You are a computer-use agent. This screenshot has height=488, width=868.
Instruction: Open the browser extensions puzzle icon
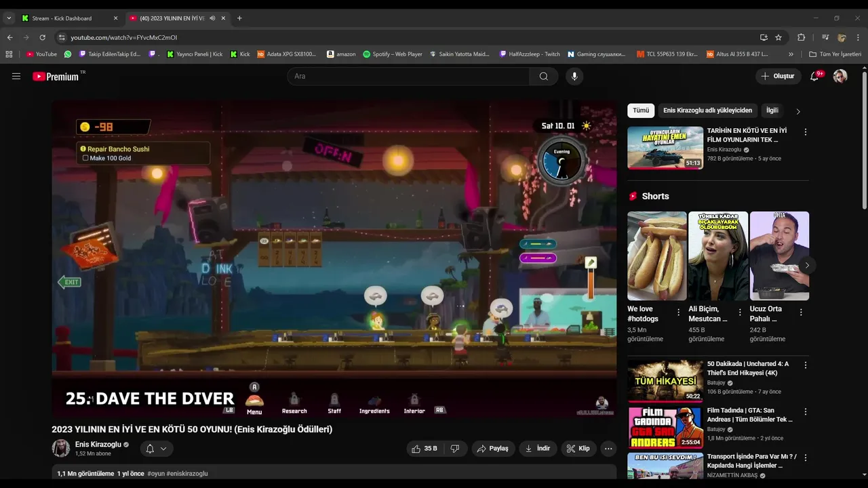click(x=801, y=37)
